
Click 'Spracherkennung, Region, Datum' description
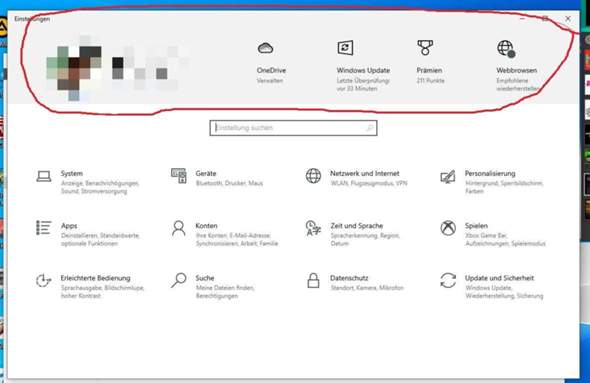[x=365, y=240]
